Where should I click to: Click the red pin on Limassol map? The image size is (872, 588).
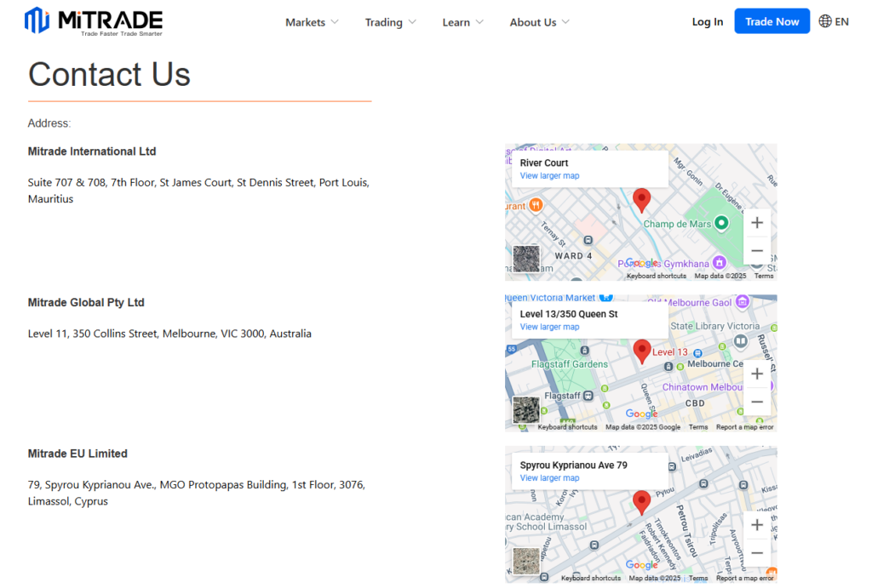pyautogui.click(x=642, y=502)
